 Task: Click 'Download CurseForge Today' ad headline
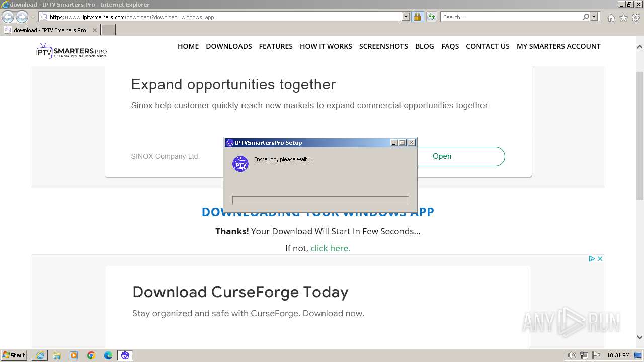pyautogui.click(x=240, y=292)
